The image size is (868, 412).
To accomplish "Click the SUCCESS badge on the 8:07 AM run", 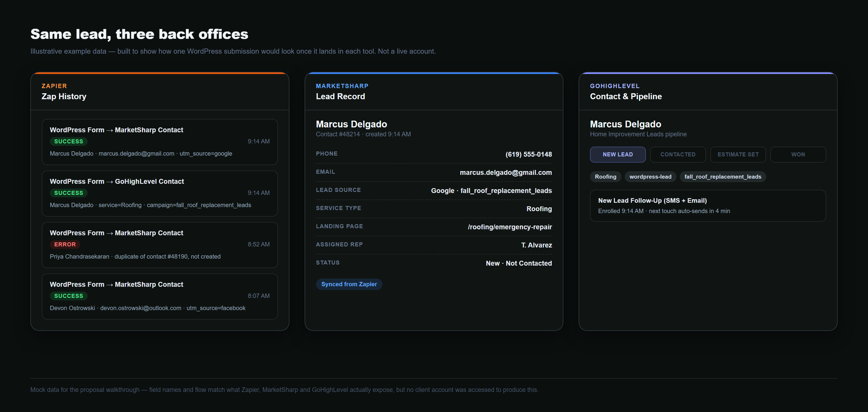I will [68, 296].
